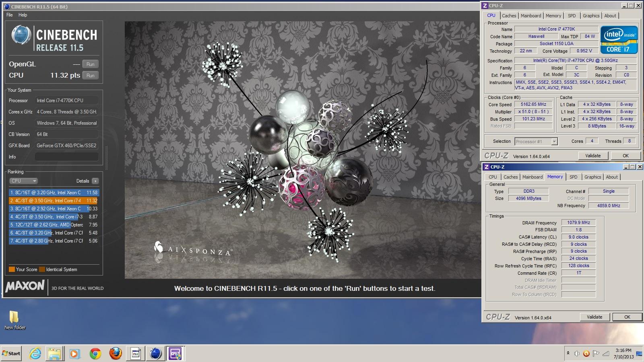644x362 pixels.
Task: Open Windows Explorer from the taskbar
Action: [x=54, y=354]
